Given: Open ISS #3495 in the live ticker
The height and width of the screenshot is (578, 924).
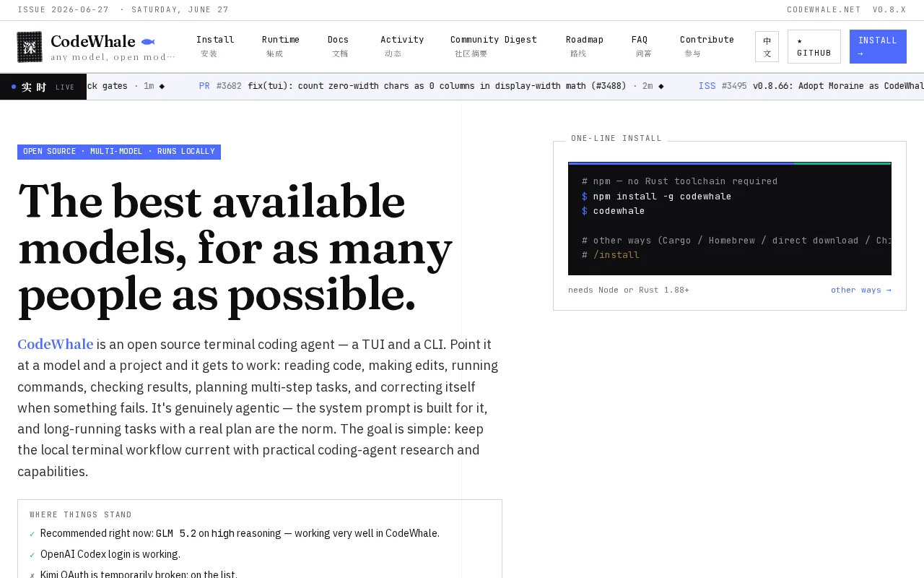Looking at the screenshot, I should [811, 86].
